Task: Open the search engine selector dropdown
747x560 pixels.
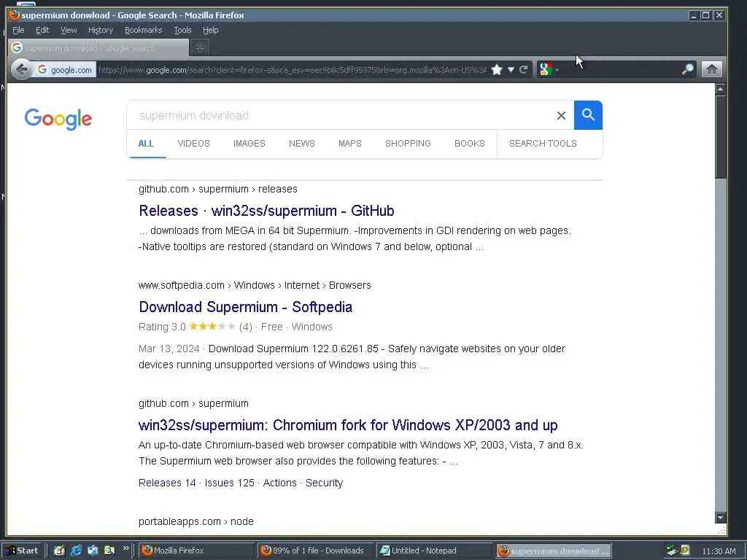Action: point(549,69)
